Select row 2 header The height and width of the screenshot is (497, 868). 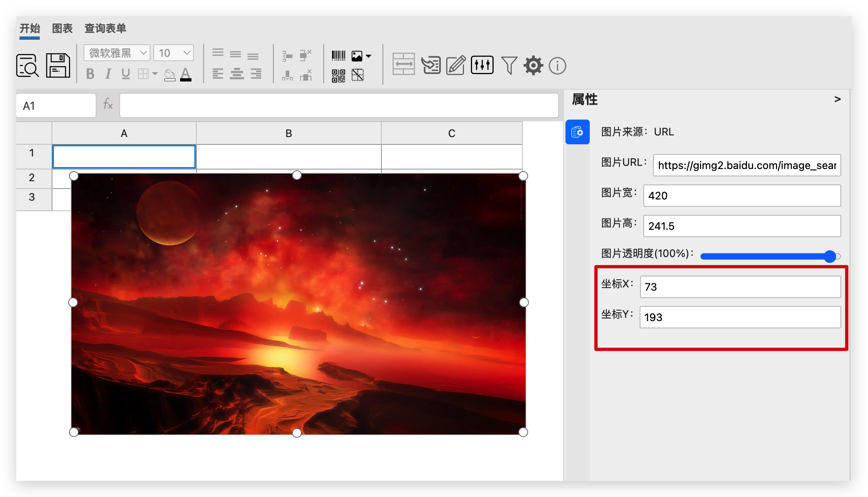tap(34, 178)
